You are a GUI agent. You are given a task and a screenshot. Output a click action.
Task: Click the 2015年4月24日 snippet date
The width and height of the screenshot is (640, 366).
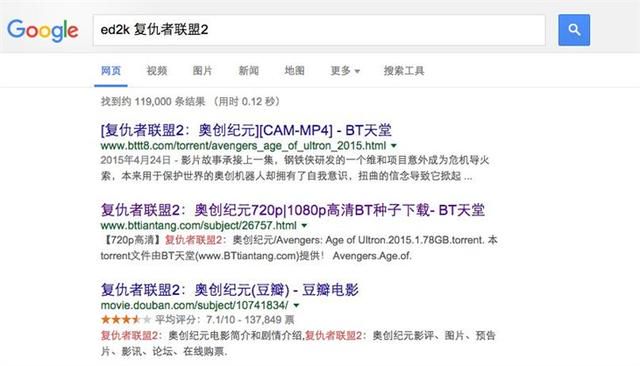136,160
